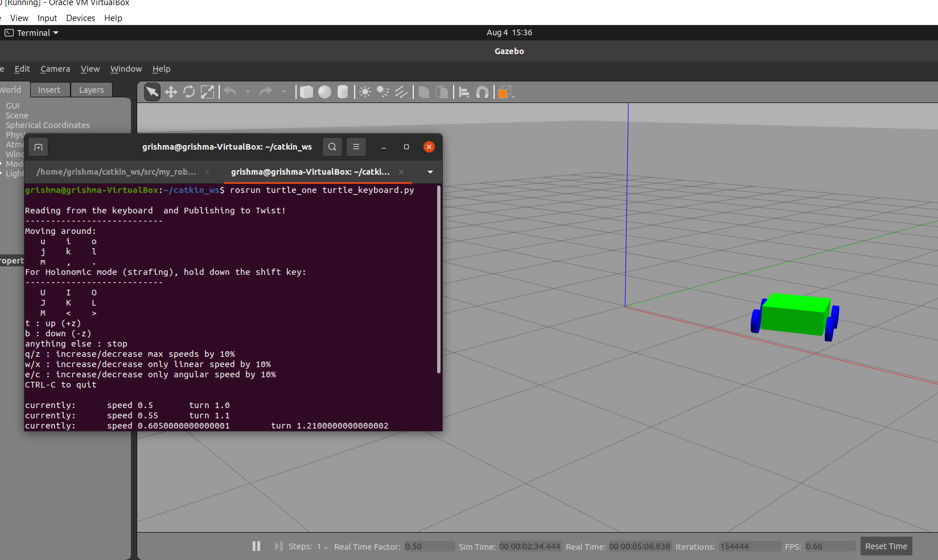Click the Reset Time button

886,546
